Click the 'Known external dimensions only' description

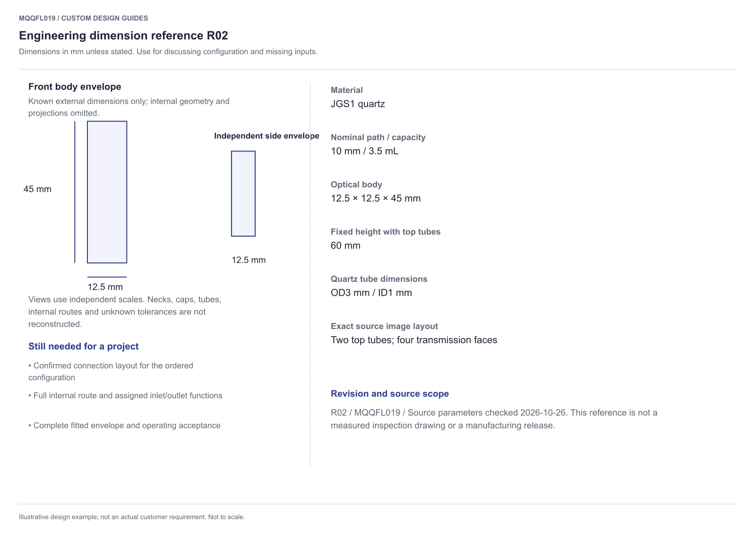click(x=129, y=107)
